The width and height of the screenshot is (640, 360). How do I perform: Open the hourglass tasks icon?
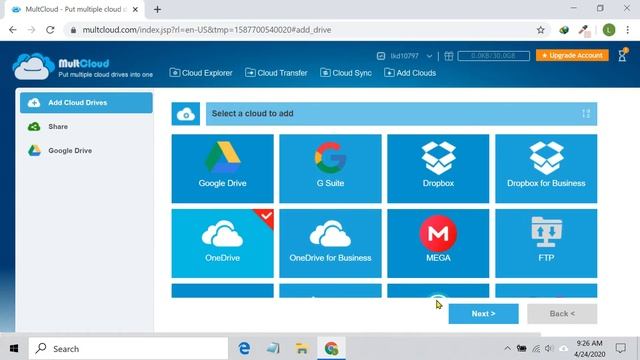point(622,55)
